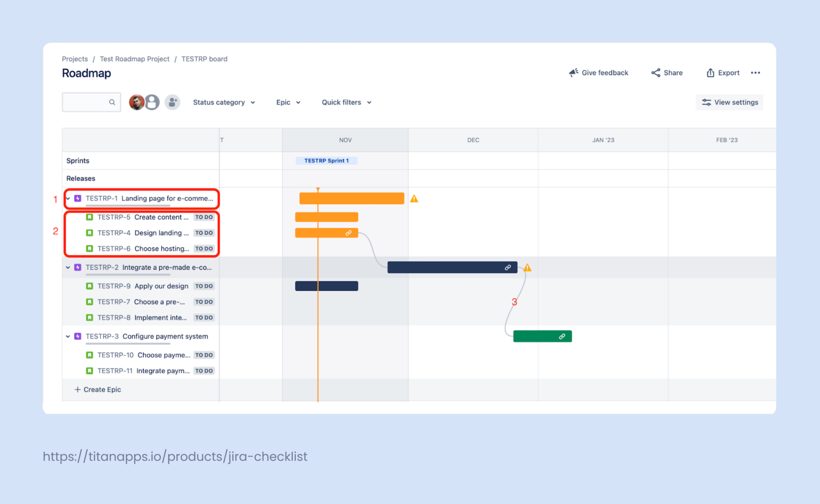This screenshot has width=820, height=504.
Task: Open the Quick filters dropdown
Action: coord(346,102)
